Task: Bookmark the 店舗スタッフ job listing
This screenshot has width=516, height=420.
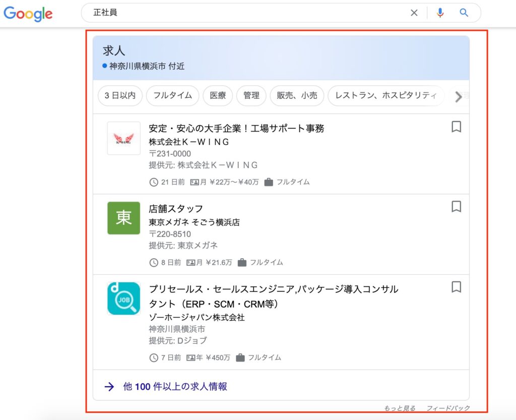Action: 456,207
